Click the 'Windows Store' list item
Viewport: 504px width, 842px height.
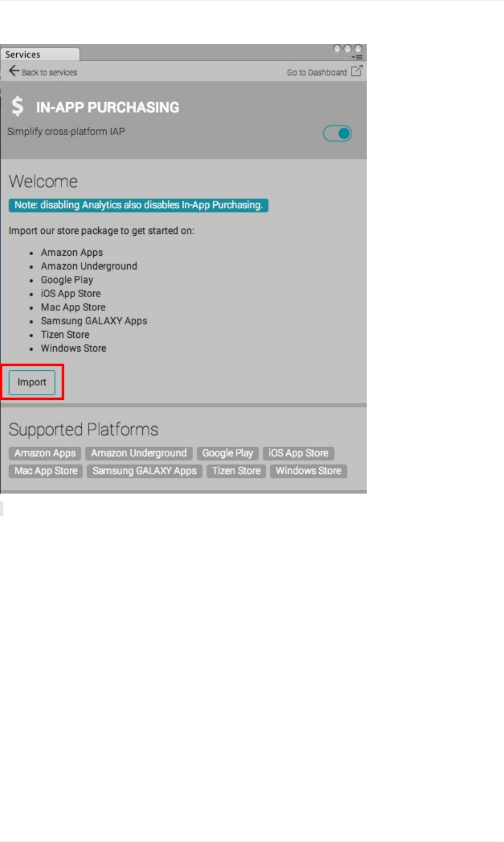pyautogui.click(x=73, y=348)
